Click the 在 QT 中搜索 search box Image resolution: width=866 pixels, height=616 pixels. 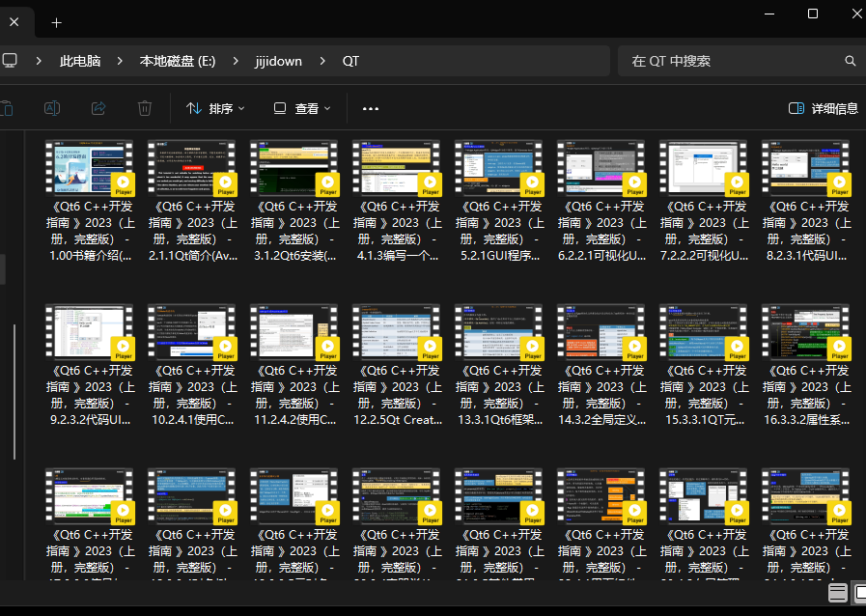point(729,61)
